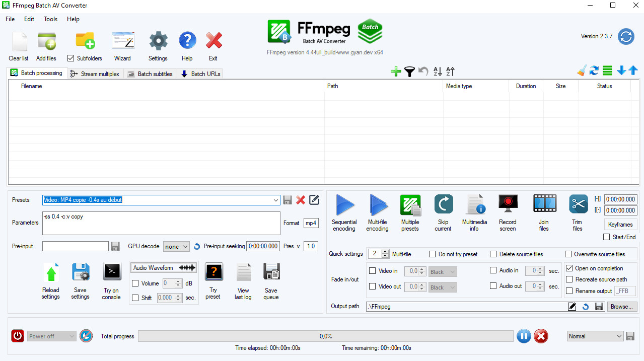
Task: Open the Wizard
Action: click(122, 41)
